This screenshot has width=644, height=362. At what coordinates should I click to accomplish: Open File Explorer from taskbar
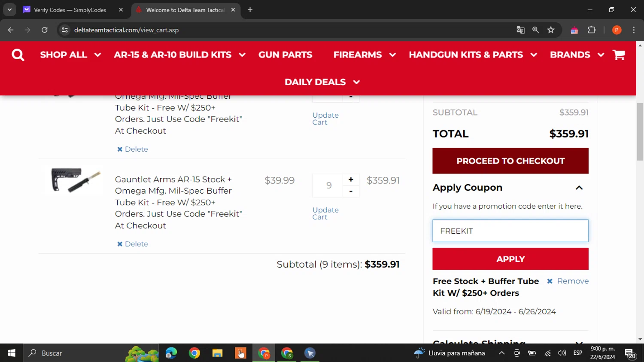(217, 353)
